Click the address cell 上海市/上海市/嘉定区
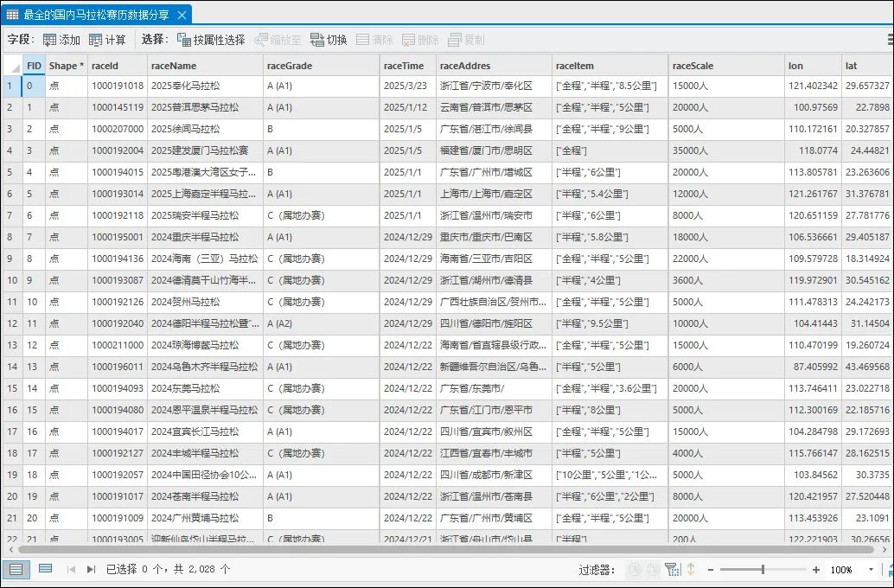 point(495,194)
